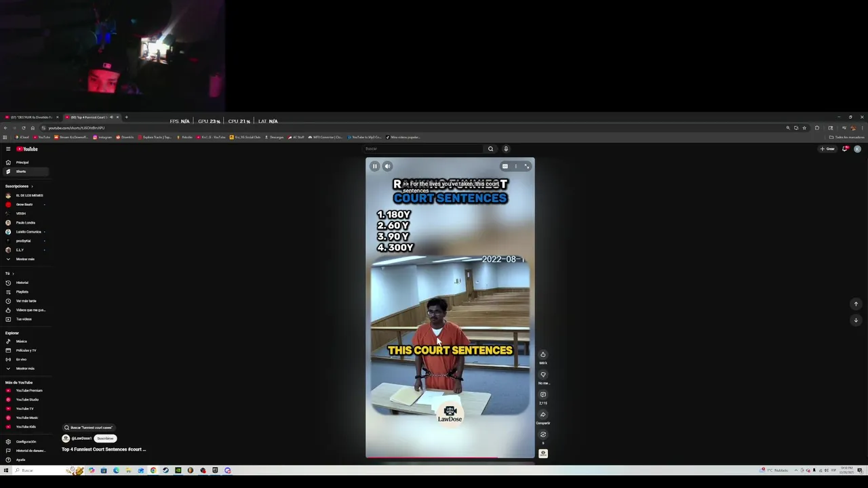
Task: Open En vivo under Explorar
Action: click(25, 359)
